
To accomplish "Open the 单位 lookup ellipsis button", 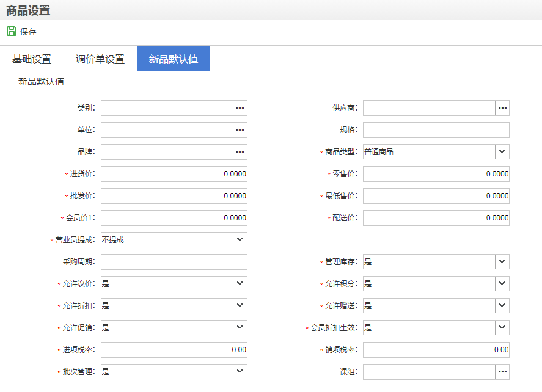I will [240, 130].
